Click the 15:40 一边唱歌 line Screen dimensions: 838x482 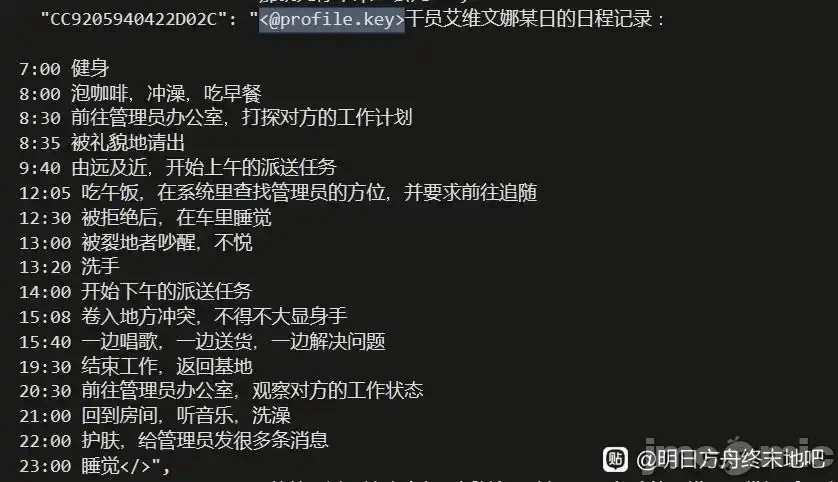(202, 341)
